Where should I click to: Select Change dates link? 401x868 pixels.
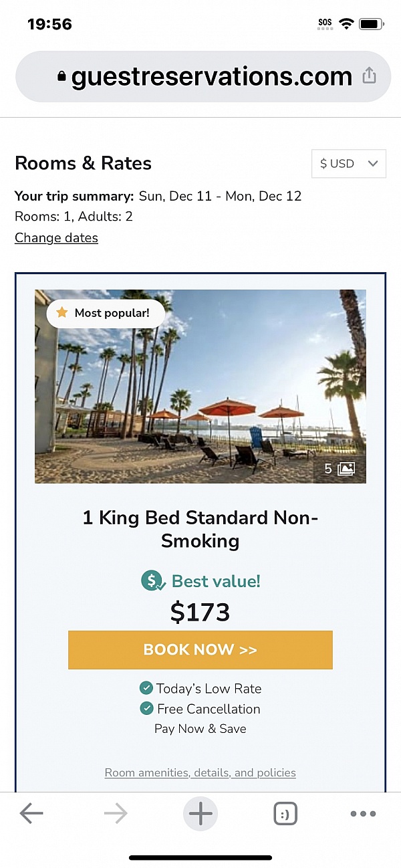tap(56, 237)
